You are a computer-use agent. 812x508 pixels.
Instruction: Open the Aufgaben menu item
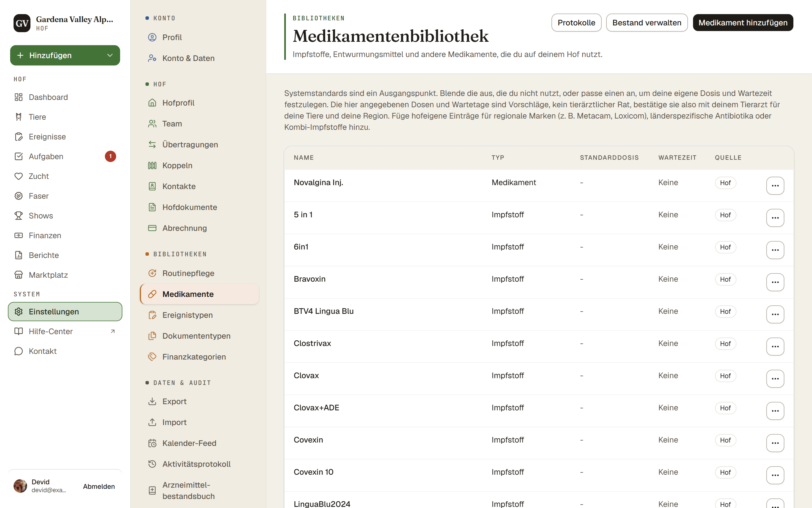click(65, 157)
